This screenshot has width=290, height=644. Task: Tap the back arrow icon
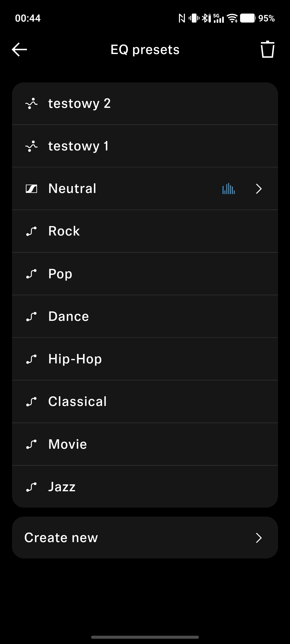pyautogui.click(x=20, y=49)
